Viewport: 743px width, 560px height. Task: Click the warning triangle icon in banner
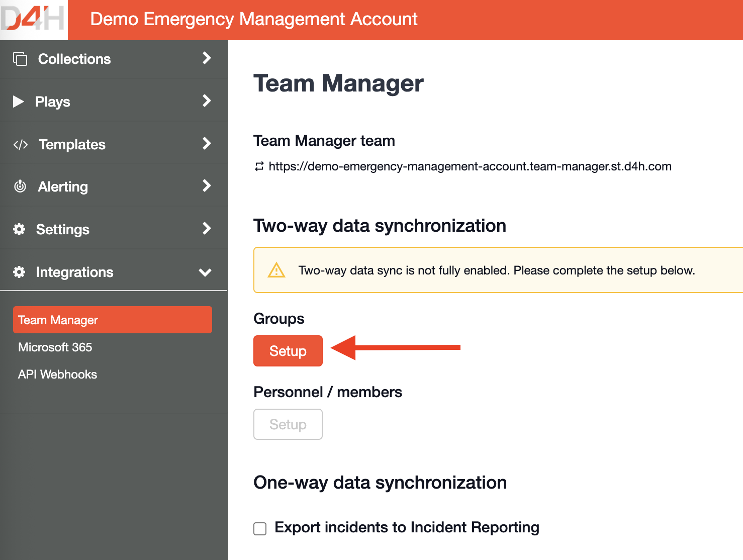point(276,270)
